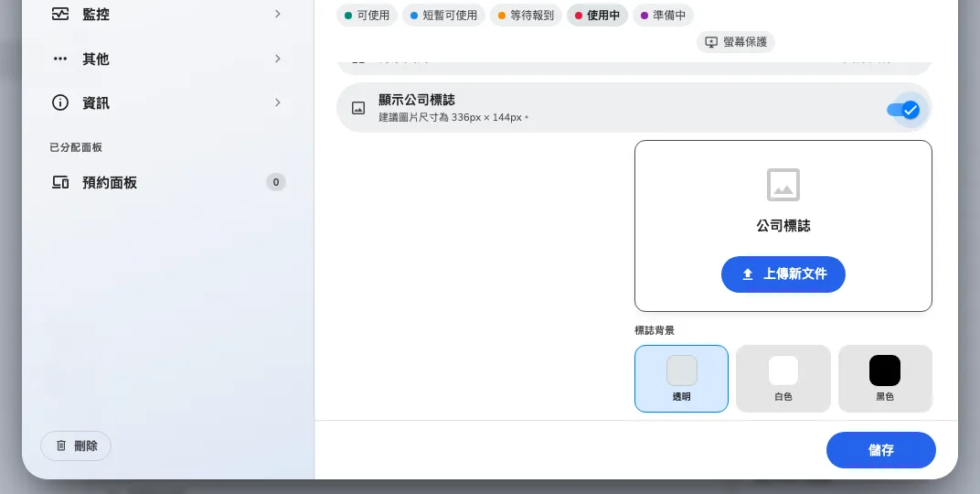Choose the 白色 logo background swatch
The image size is (980, 494).
click(x=783, y=379)
